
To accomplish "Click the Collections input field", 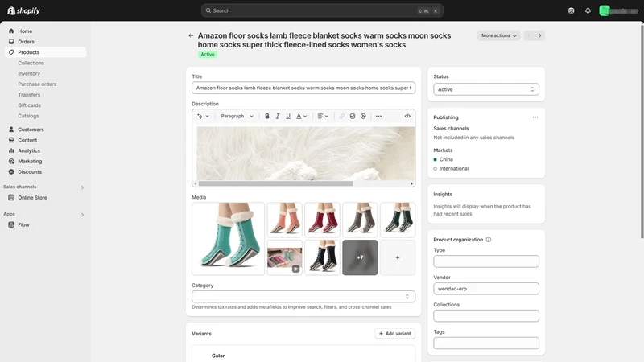I will coord(486,316).
